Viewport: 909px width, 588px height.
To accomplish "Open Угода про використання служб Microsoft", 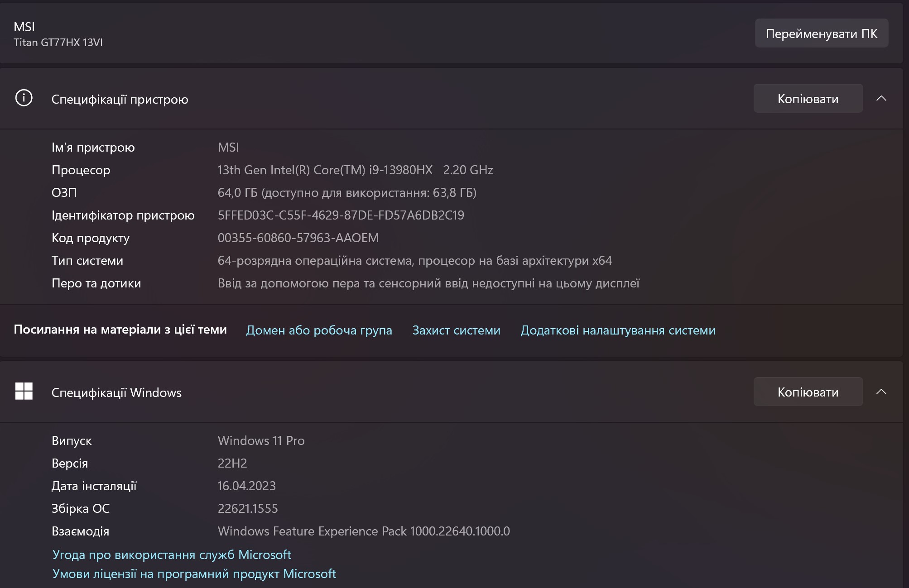I will pos(172,555).
